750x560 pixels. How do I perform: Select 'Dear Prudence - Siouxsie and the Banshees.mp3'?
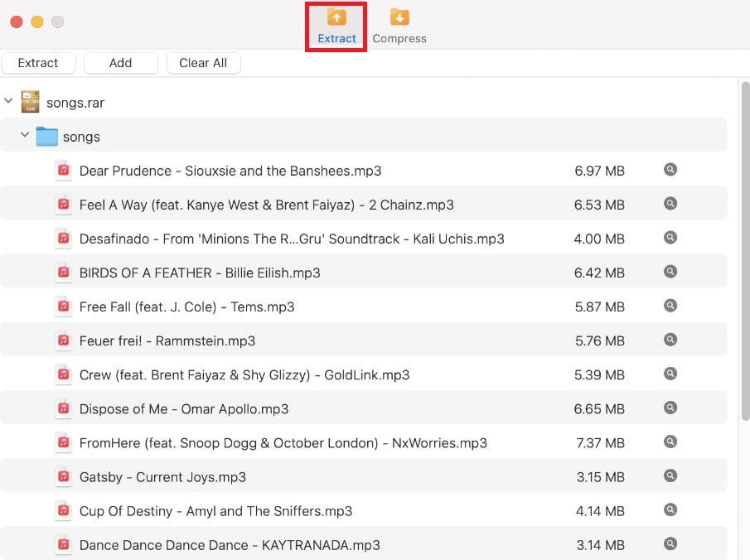(230, 171)
